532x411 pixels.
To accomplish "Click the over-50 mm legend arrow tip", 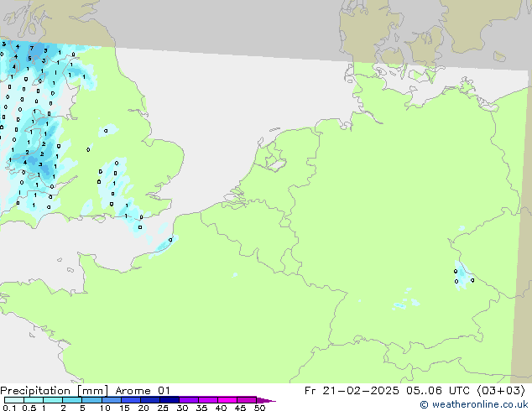I will pyautogui.click(x=266, y=400).
